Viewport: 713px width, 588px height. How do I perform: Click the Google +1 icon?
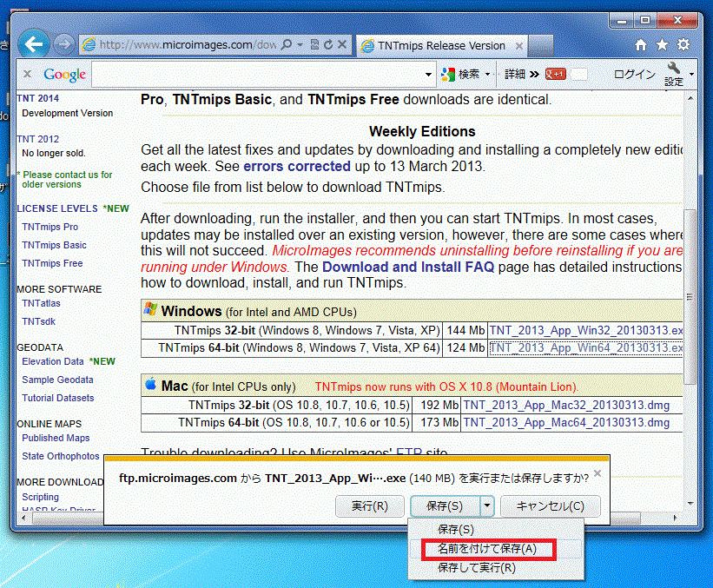click(555, 74)
